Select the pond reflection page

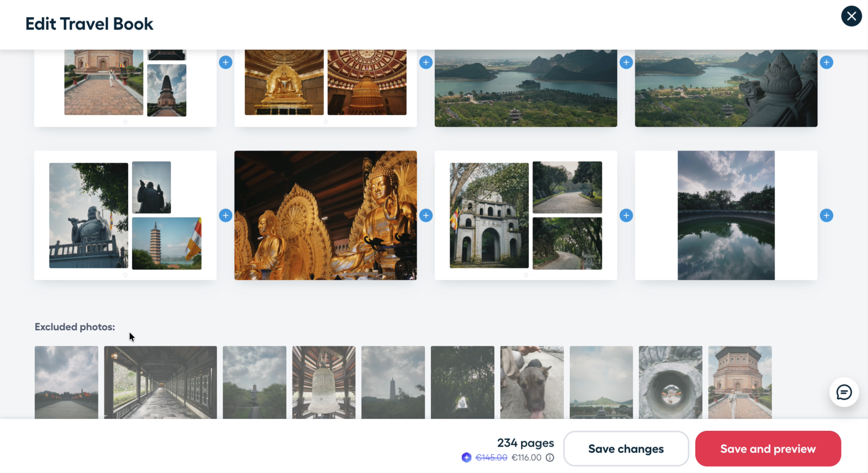[726, 216]
